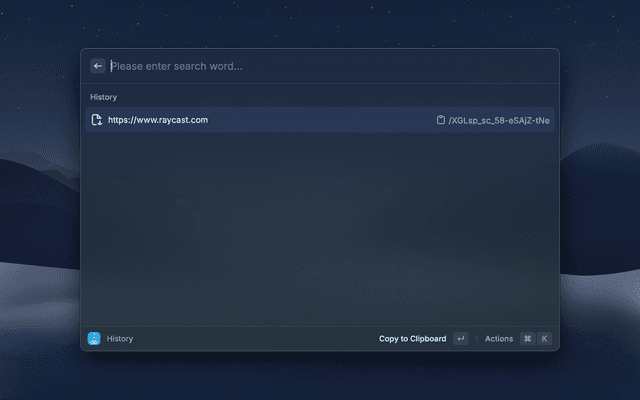Click the Command key symbol in footer
640x400 pixels.
527,339
